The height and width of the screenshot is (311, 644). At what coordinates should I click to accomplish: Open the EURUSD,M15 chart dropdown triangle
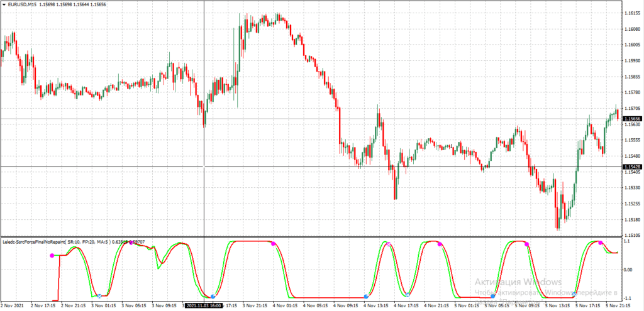(x=4, y=5)
